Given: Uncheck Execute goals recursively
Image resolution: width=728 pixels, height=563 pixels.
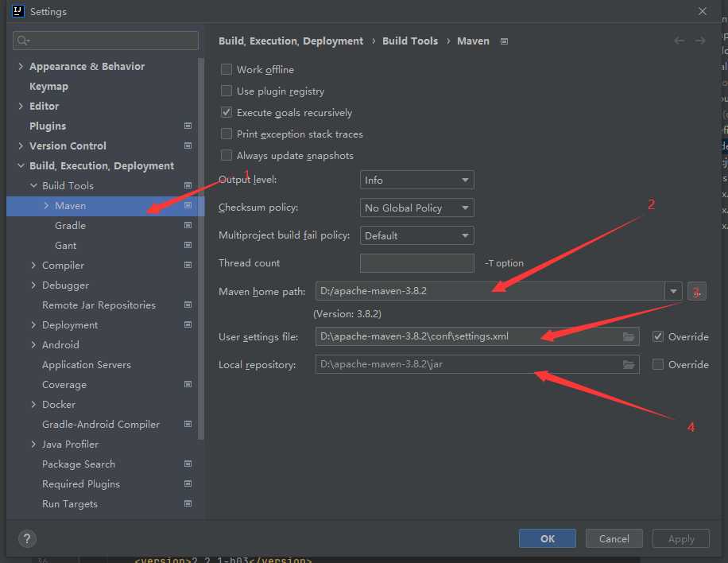Looking at the screenshot, I should (x=226, y=112).
